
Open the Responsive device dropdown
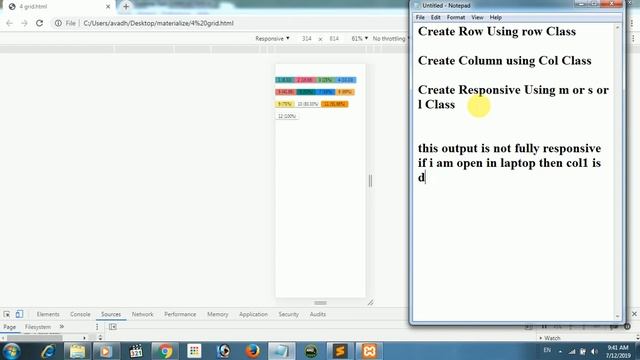pyautogui.click(x=272, y=38)
